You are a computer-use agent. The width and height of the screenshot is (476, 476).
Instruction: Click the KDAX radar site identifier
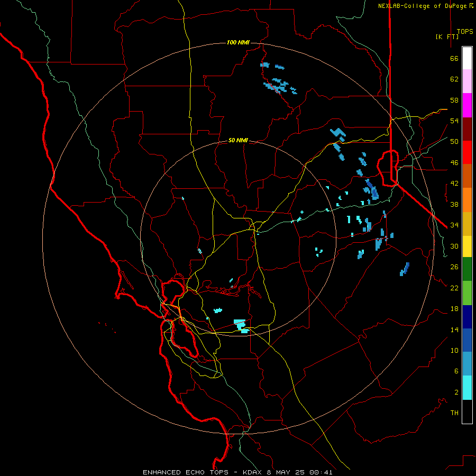click(253, 472)
